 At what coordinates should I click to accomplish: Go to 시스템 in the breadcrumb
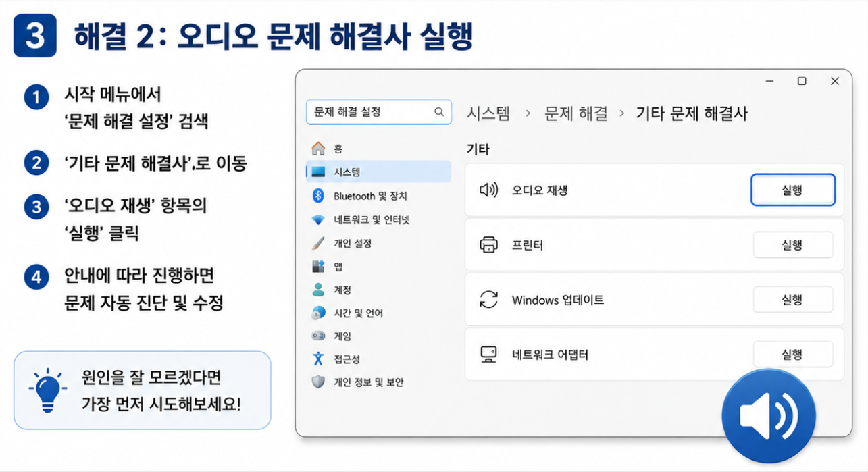(x=488, y=113)
